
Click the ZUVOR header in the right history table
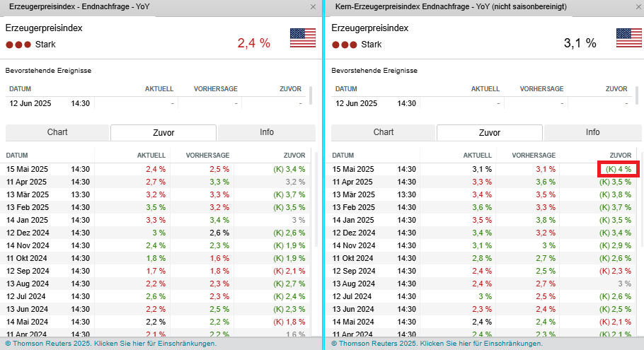click(x=620, y=156)
